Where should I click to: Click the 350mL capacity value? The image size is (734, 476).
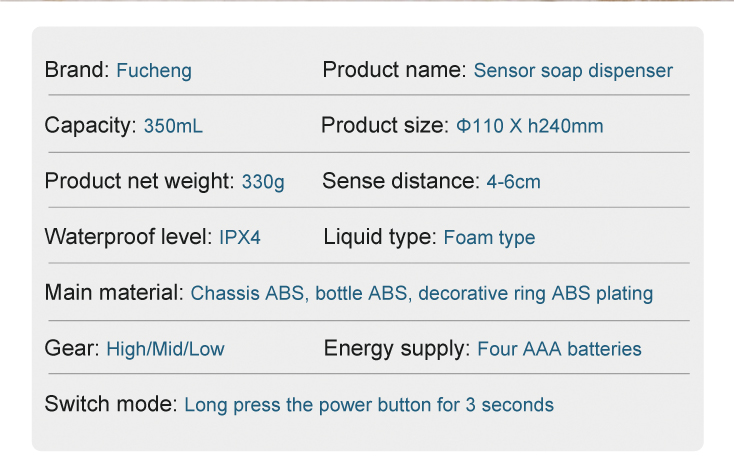(173, 127)
